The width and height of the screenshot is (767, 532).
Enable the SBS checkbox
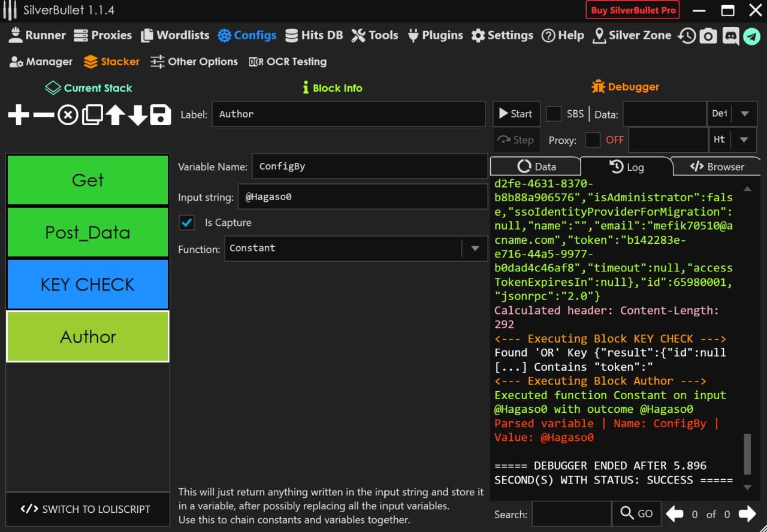[554, 114]
